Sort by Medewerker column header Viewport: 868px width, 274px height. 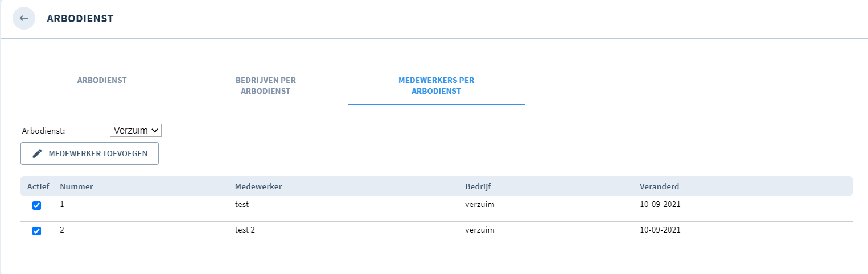(259, 186)
